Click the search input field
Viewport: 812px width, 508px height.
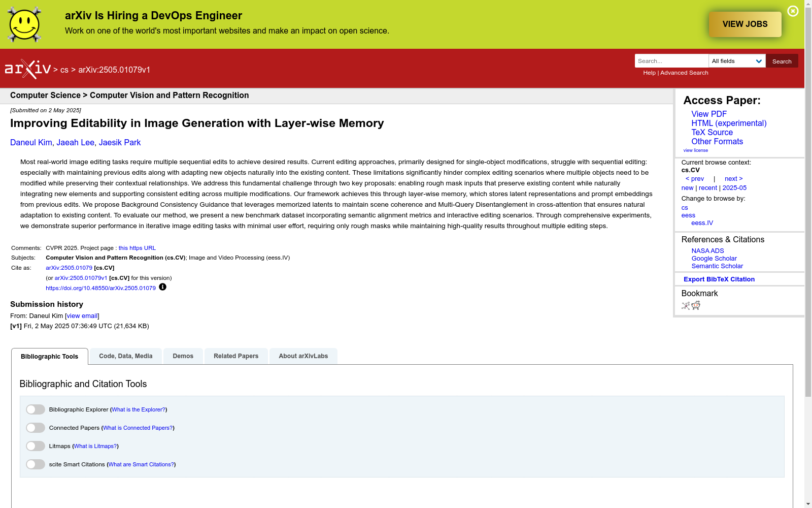671,61
